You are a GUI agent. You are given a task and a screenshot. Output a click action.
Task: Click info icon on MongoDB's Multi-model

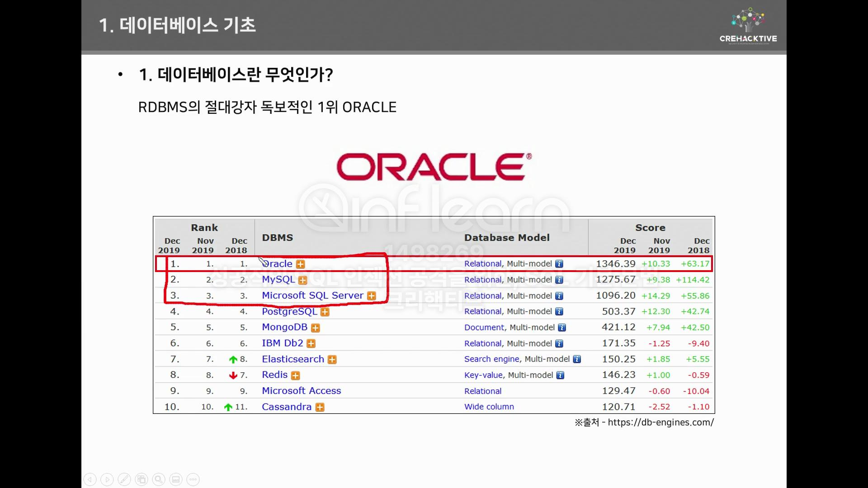pos(562,328)
